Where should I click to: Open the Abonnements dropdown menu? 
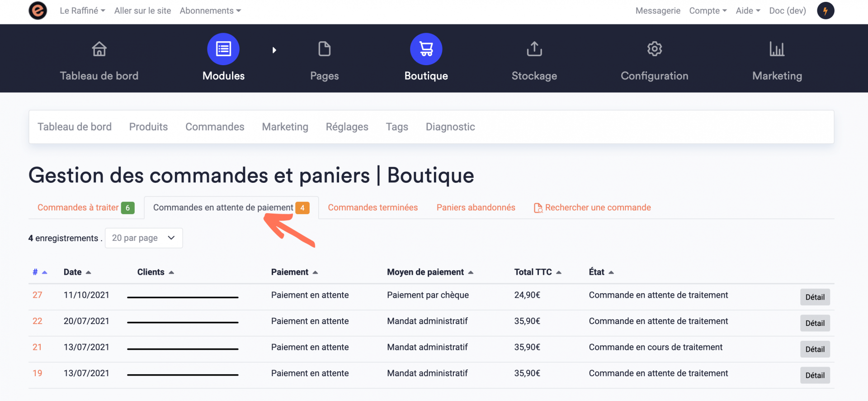[x=210, y=10]
